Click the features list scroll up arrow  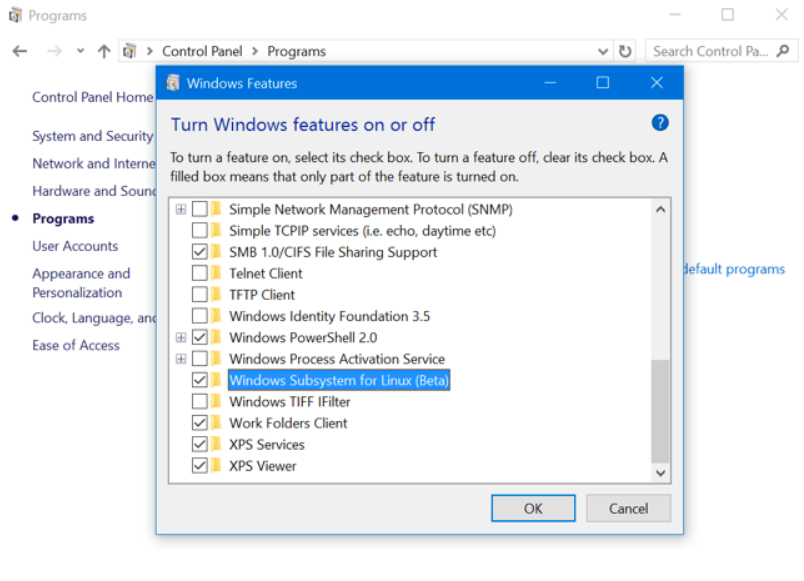pos(660,209)
